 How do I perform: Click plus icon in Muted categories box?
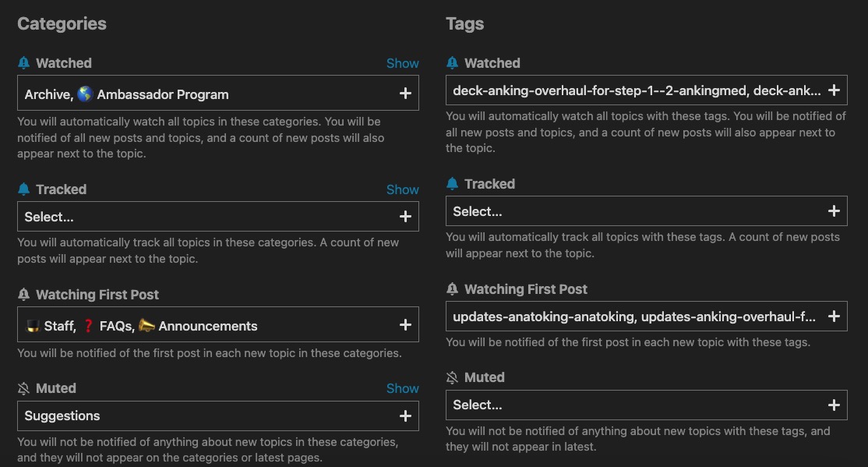(x=405, y=416)
